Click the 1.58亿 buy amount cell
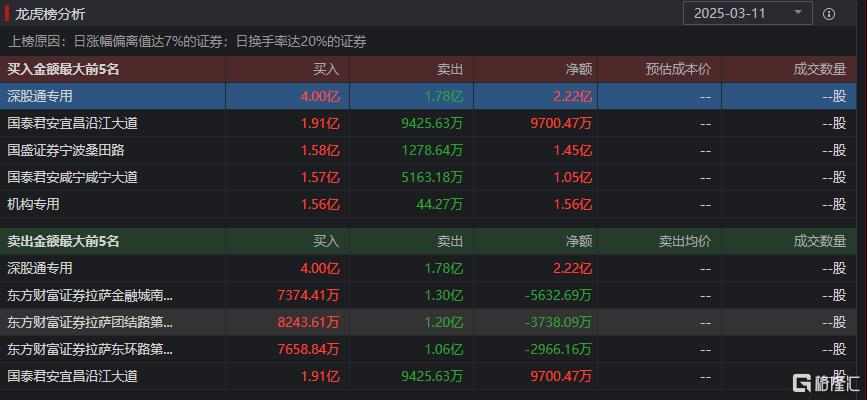The width and height of the screenshot is (867, 400). tap(320, 150)
